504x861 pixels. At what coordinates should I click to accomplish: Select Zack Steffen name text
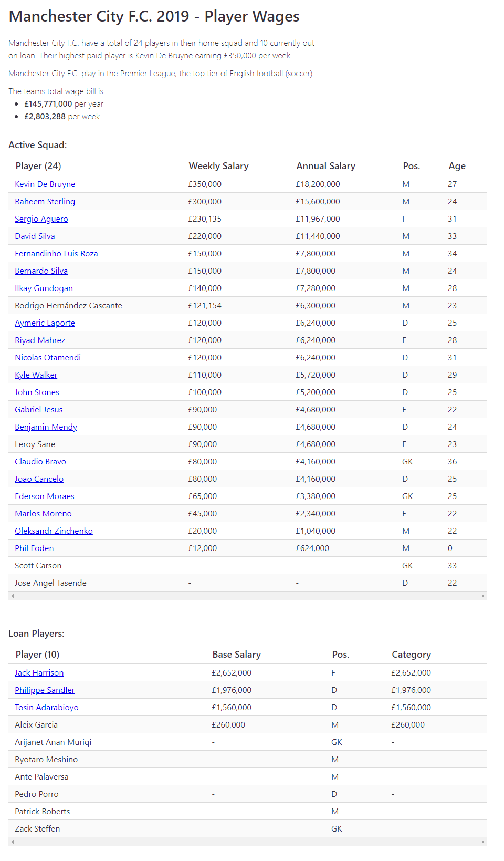point(37,829)
